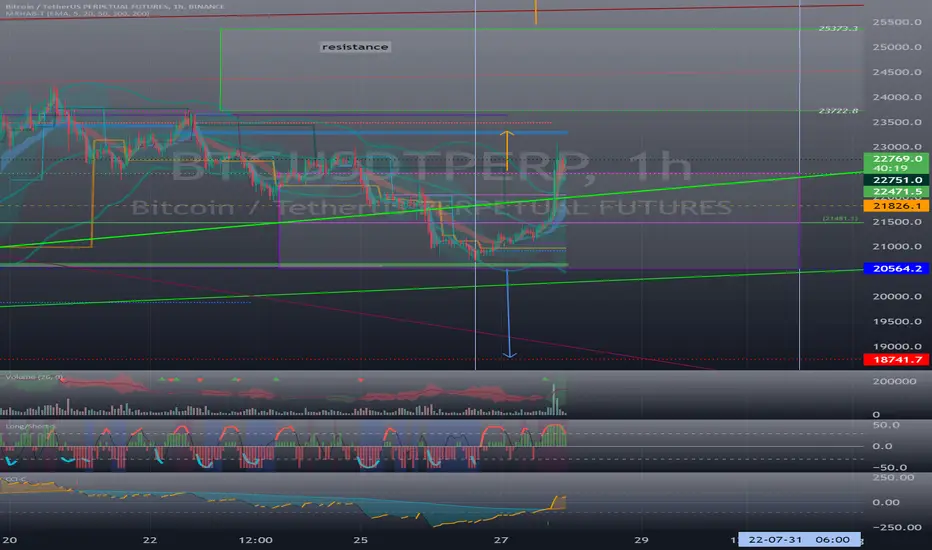
Task: Click the 24000.0 price axis tick
Action: (897, 97)
